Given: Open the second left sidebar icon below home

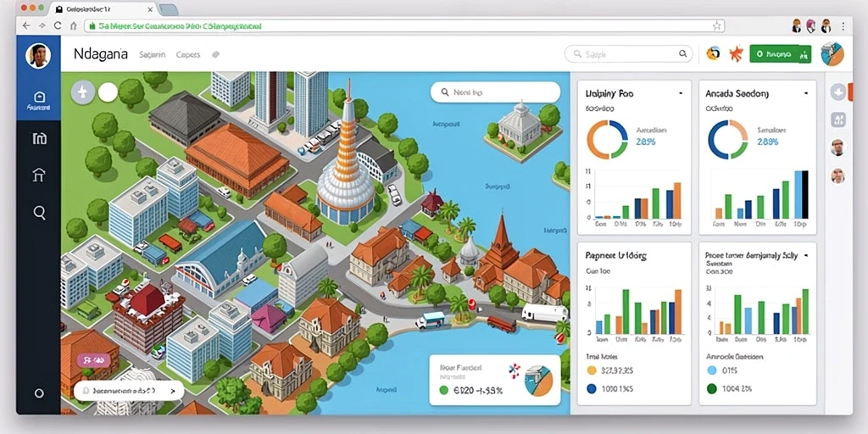Looking at the screenshot, I should (x=39, y=138).
